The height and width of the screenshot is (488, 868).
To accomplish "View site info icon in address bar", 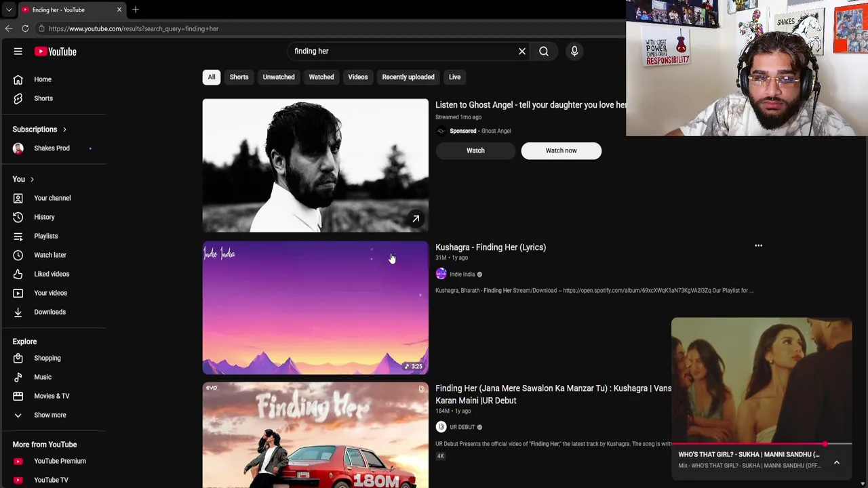I will (x=41, y=28).
